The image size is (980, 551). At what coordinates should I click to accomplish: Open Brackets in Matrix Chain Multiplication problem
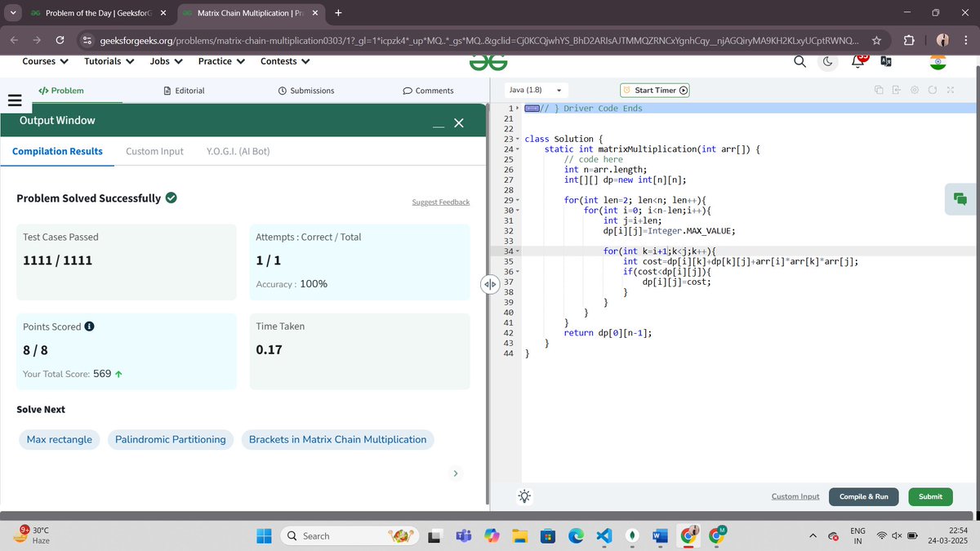337,439
